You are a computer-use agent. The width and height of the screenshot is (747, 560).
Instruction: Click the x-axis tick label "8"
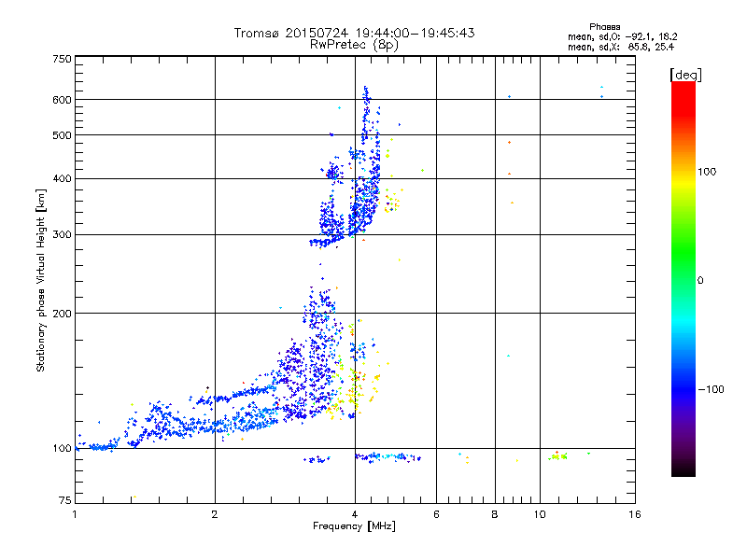[x=495, y=514]
